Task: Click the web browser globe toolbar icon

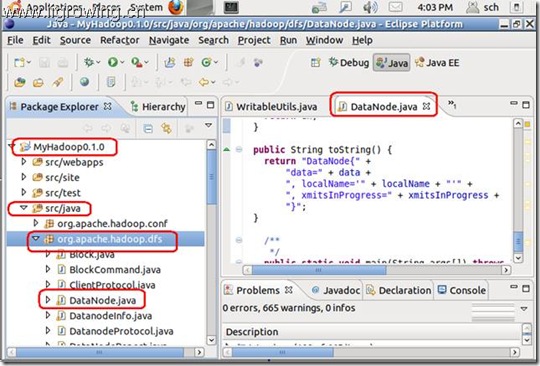Action: [x=84, y=82]
